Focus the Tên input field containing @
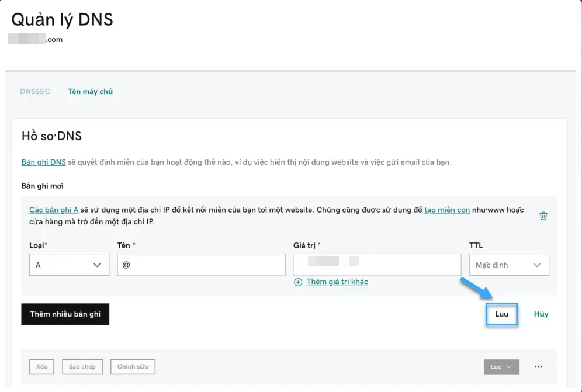Image resolution: width=582 pixels, height=392 pixels. point(201,265)
